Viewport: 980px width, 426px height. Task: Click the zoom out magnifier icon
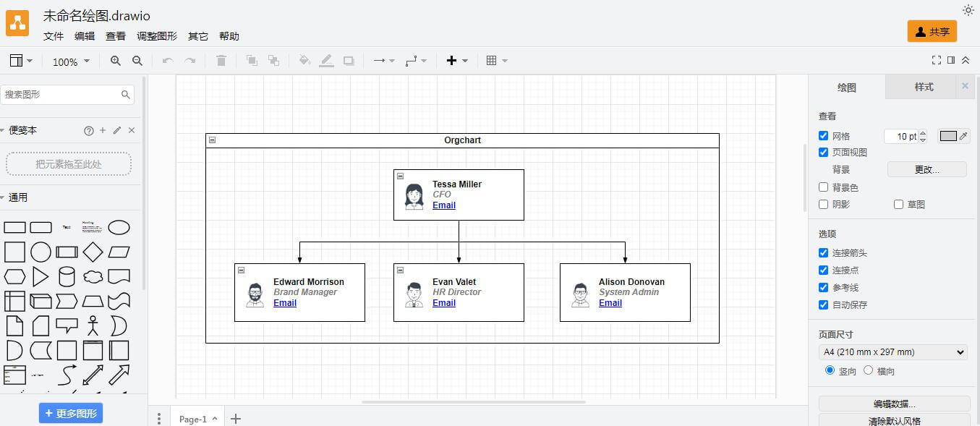point(137,61)
